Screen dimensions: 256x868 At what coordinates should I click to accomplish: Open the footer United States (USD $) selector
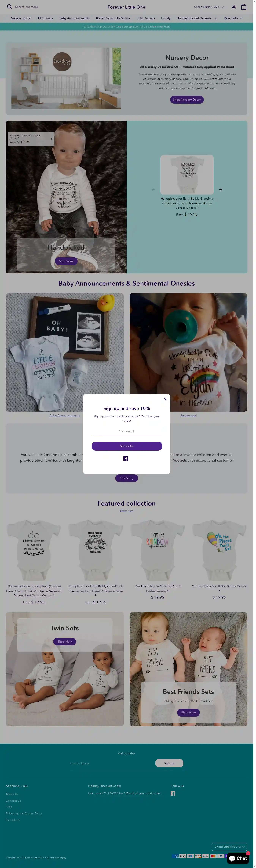[x=229, y=847]
